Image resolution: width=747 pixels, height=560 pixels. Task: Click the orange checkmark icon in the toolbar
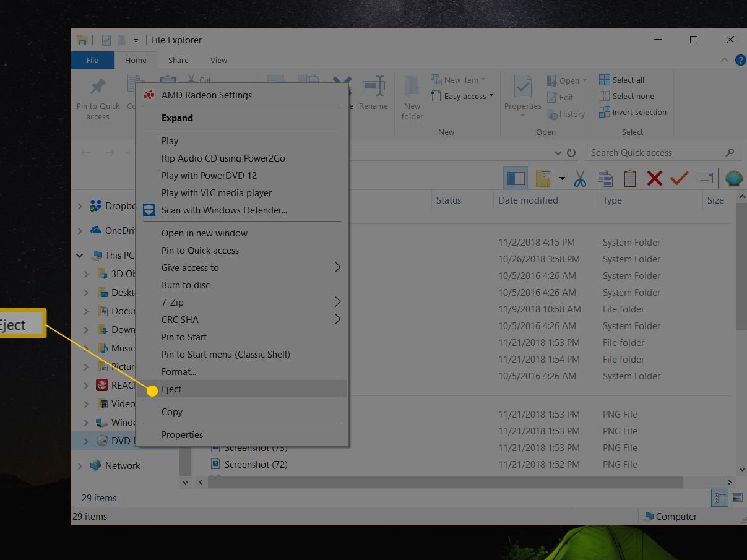tap(679, 179)
